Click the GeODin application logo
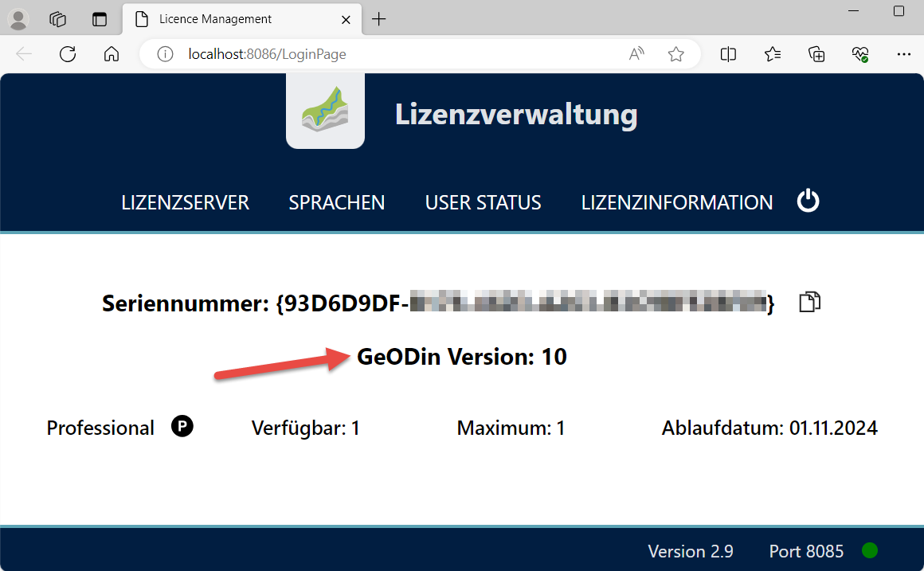The image size is (924, 571). click(x=325, y=110)
